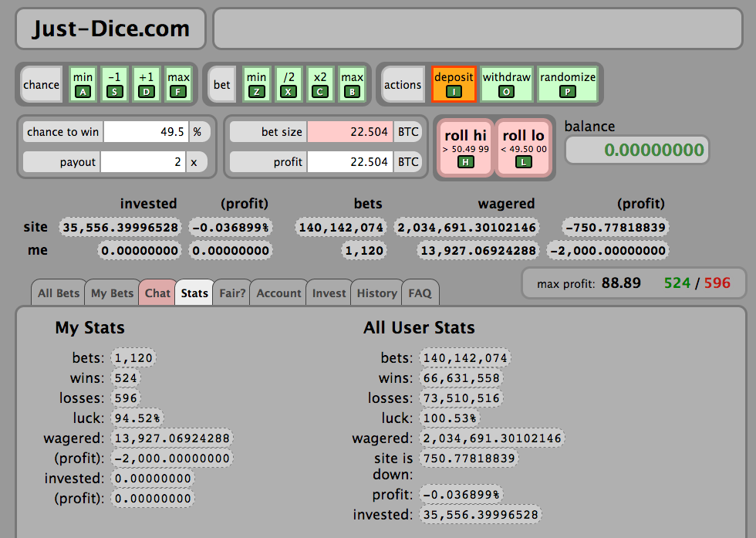Open the All Bets tab
The image size is (756, 538).
[59, 293]
